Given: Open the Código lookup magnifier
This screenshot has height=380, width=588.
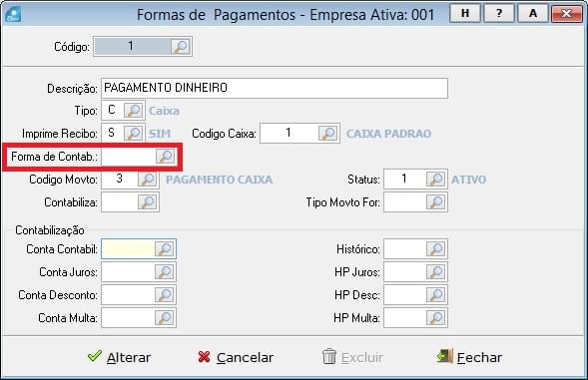Looking at the screenshot, I should [181, 47].
